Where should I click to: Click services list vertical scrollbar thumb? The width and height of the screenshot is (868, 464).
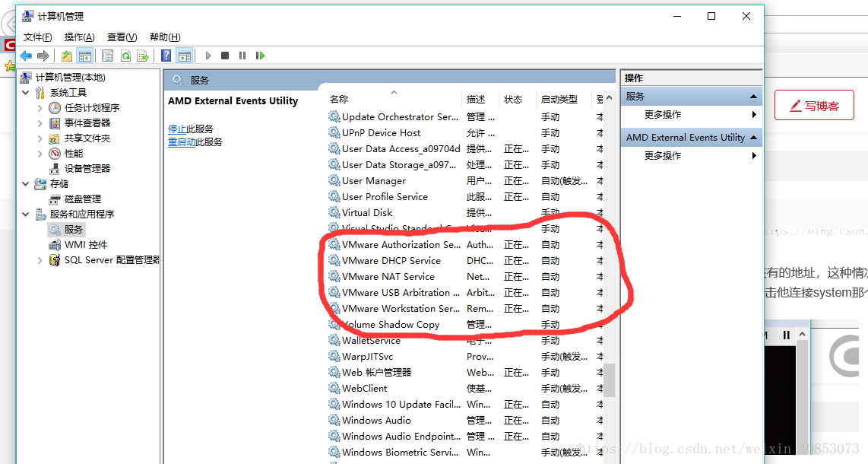(609, 380)
